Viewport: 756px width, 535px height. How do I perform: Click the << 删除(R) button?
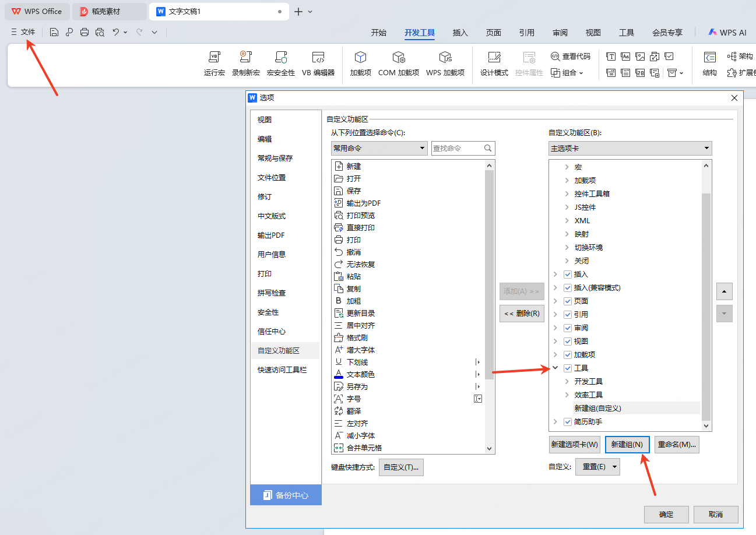point(522,314)
